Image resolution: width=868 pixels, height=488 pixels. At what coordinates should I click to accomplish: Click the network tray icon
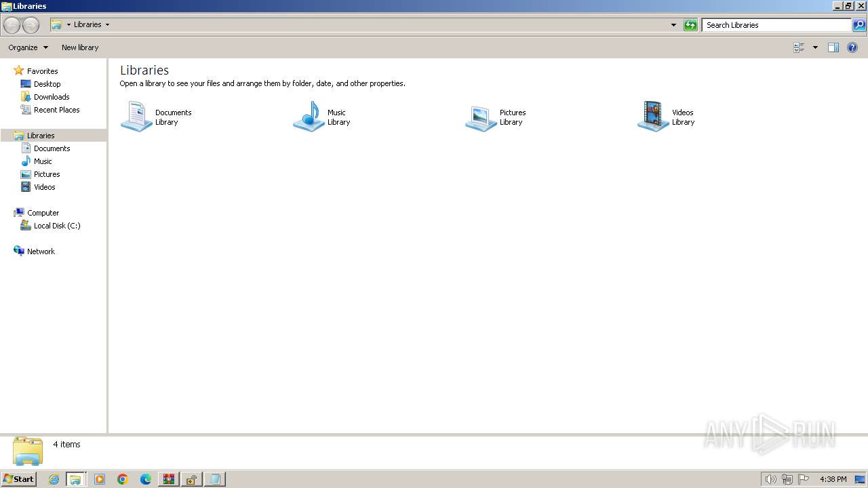787,479
